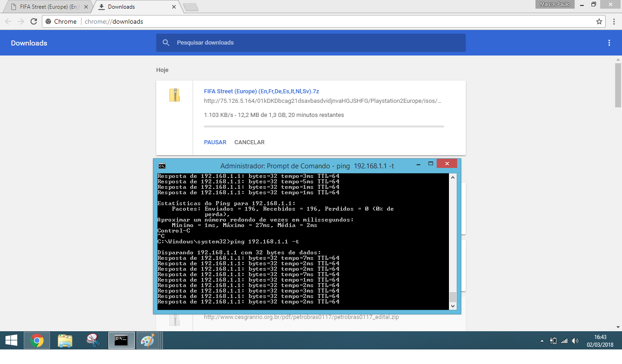The height and width of the screenshot is (364, 622).
Task: Maximize the Command Prompt window
Action: click(430, 164)
